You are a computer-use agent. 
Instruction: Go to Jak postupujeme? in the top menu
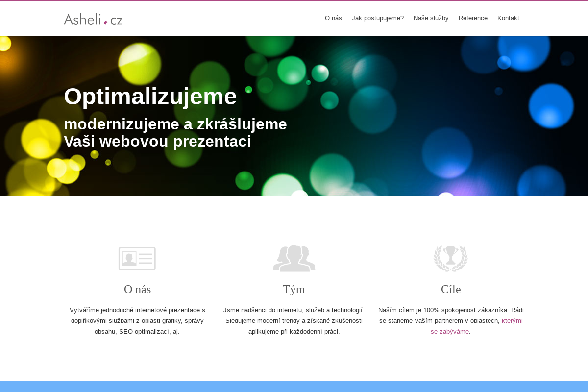click(x=378, y=18)
